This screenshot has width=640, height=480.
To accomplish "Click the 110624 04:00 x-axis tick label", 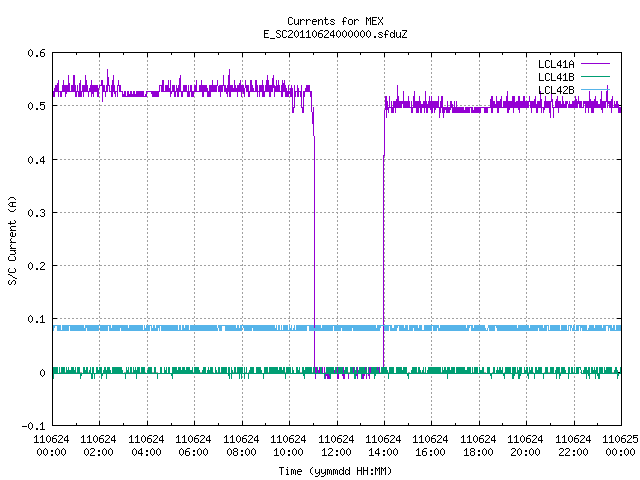I will 147,446.
